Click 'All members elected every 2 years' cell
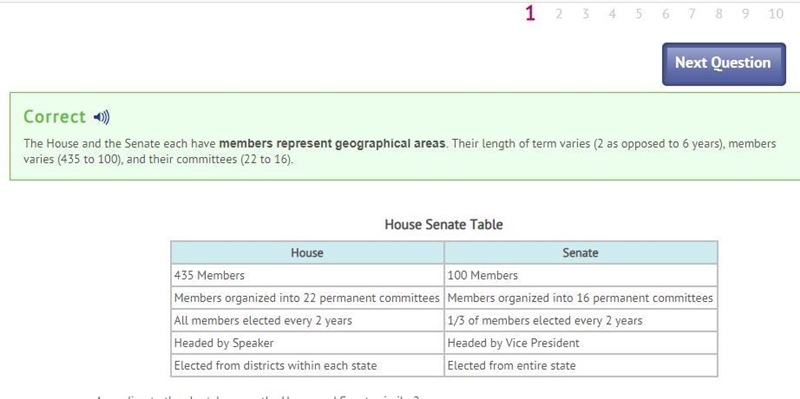 pyautogui.click(x=307, y=320)
